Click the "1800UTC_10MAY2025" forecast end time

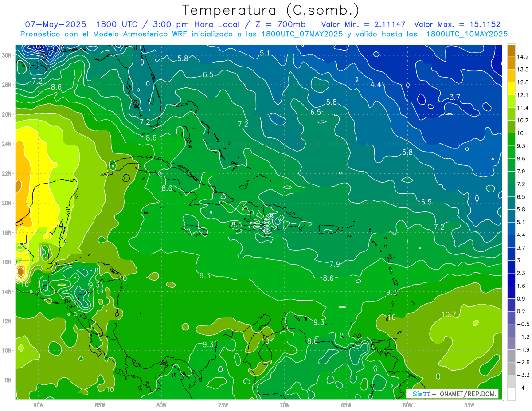point(467,34)
